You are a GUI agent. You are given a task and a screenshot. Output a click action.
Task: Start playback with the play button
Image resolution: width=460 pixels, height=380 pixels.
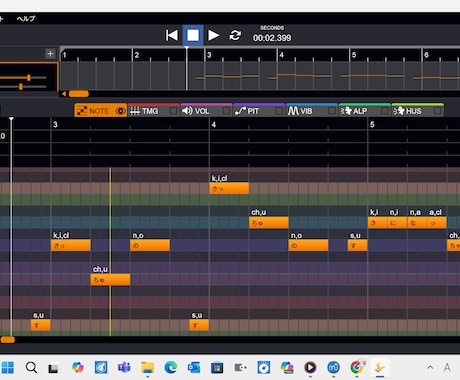point(213,35)
